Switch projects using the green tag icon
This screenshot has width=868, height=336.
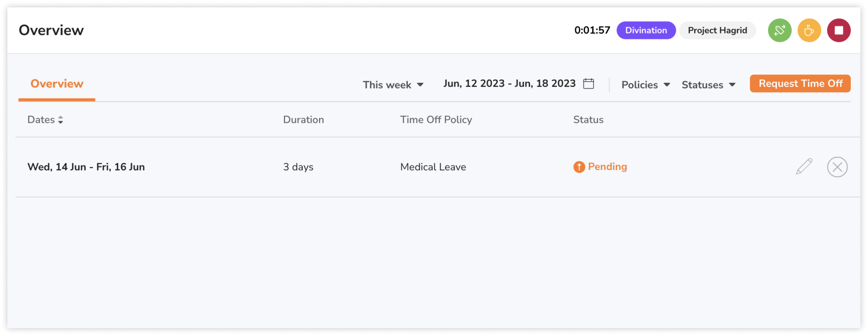(779, 30)
